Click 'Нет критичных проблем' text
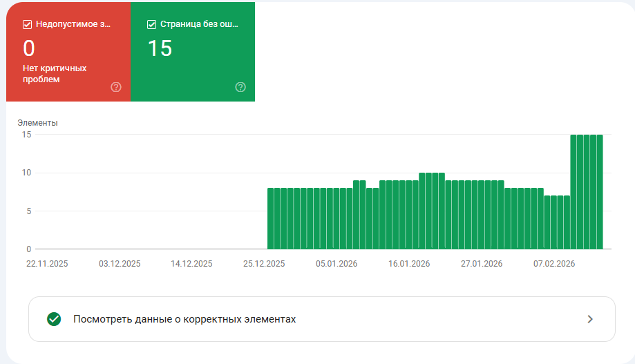This screenshot has width=635, height=364. (x=55, y=74)
